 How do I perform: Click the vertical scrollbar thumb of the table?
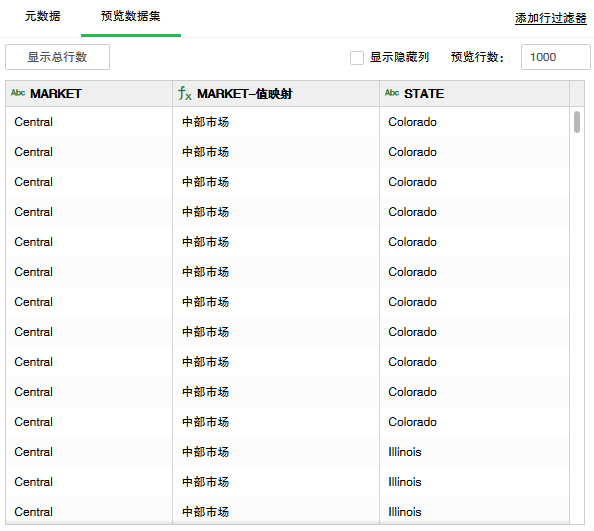[577, 122]
